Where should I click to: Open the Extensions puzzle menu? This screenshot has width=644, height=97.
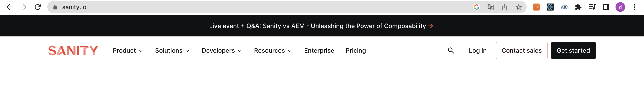click(578, 7)
